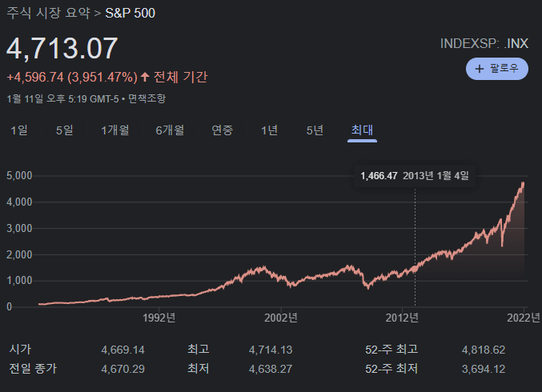Click the 2002년 axis label

pos(281,318)
